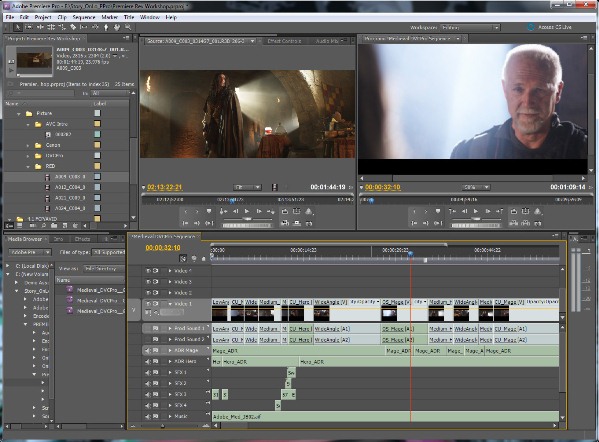Open the Workspace dropdown

pos(470,28)
